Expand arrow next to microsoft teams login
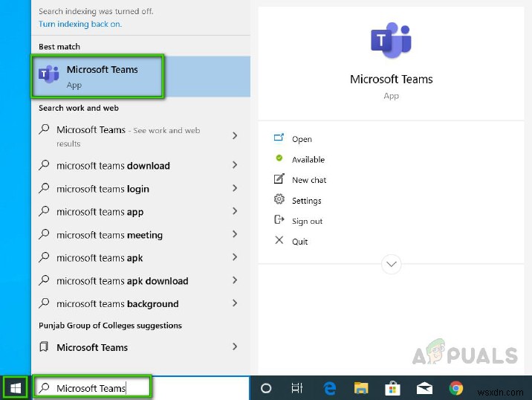 pos(235,188)
